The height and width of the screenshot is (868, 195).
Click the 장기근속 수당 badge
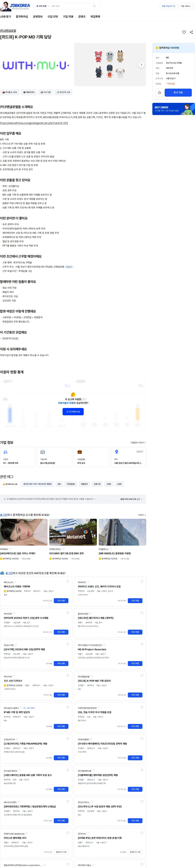64,92
